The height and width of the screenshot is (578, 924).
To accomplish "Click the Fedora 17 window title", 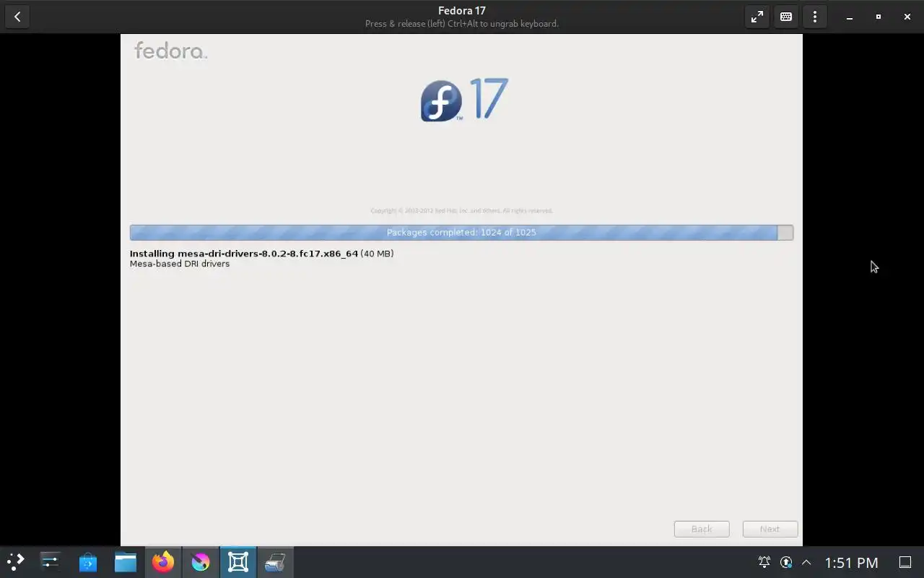I will (x=462, y=11).
